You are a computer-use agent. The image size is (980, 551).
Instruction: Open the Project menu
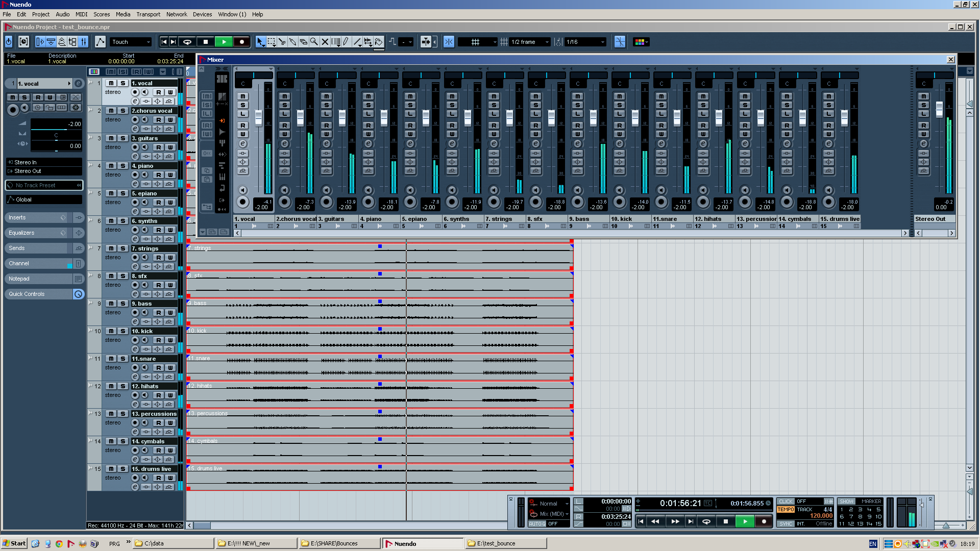41,14
